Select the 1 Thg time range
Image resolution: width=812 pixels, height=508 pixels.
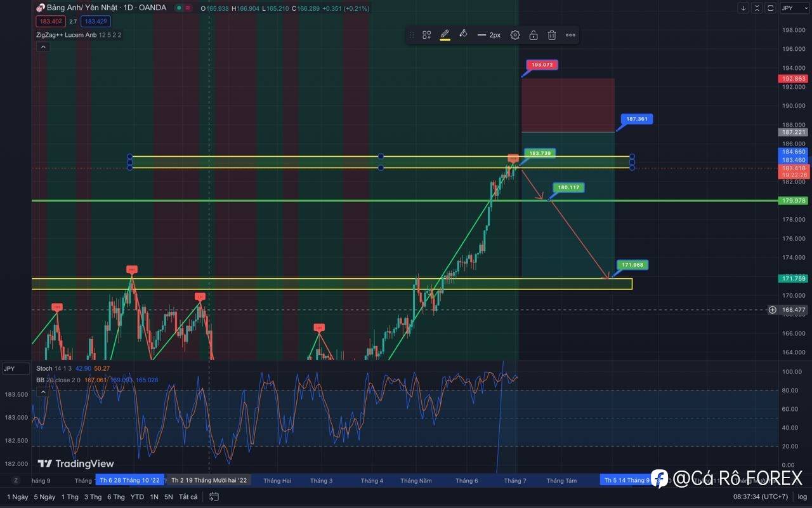pyautogui.click(x=70, y=497)
